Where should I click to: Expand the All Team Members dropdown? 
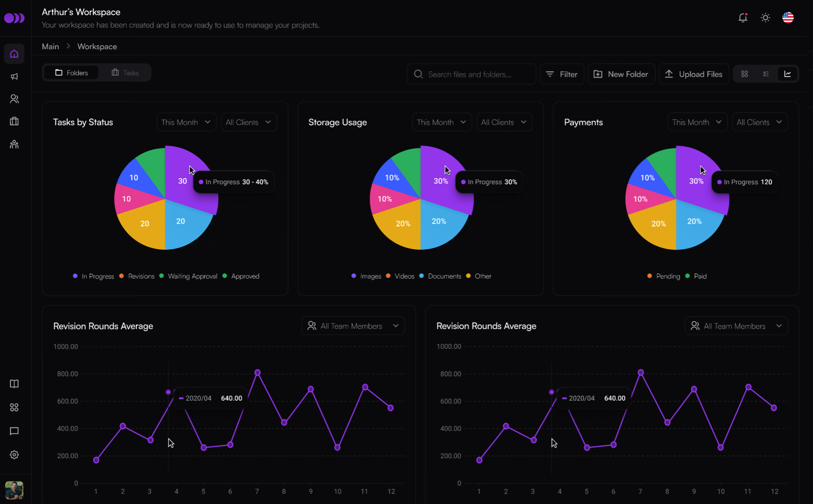[x=353, y=325]
